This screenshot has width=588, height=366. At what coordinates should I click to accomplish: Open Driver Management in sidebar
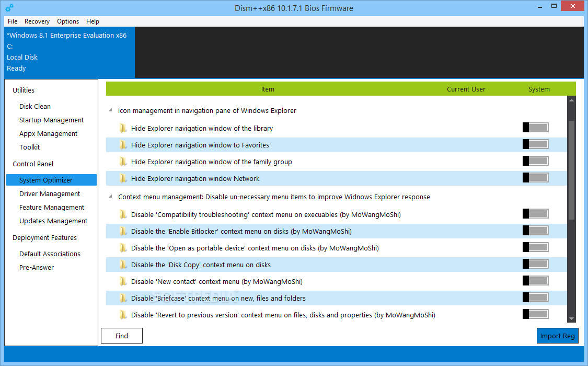(x=50, y=193)
